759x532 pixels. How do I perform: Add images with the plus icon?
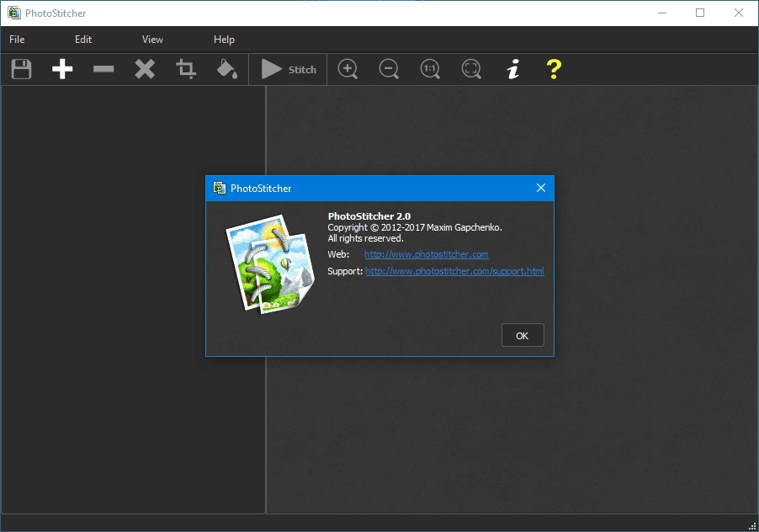point(62,69)
